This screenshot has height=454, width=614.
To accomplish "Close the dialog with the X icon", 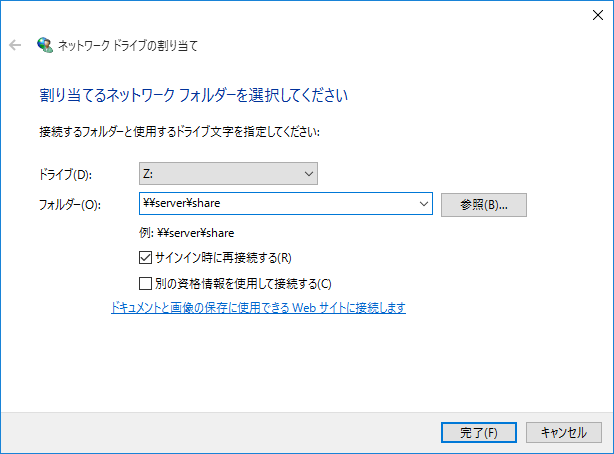I will pyautogui.click(x=598, y=15).
